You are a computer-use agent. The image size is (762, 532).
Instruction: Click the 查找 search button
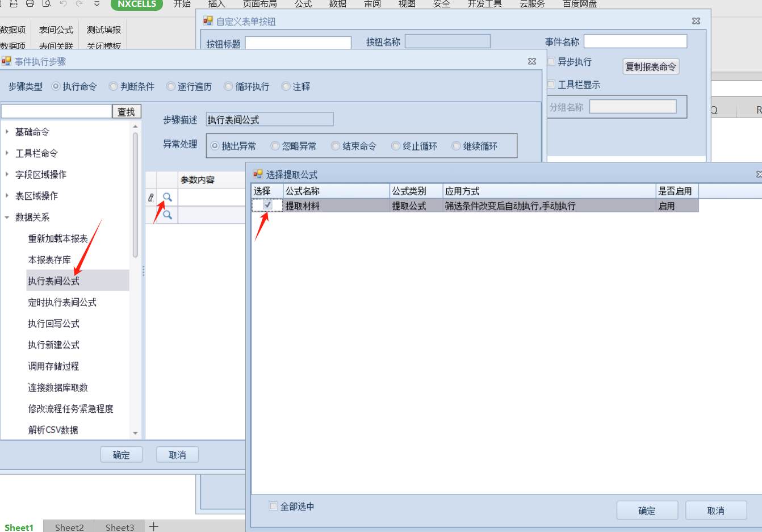[x=126, y=112]
